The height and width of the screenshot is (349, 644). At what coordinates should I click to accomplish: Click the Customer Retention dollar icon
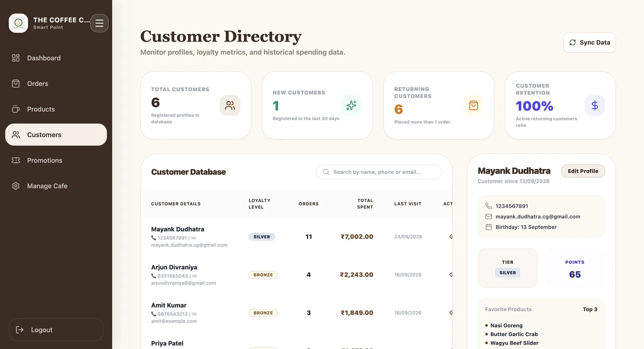coord(595,105)
